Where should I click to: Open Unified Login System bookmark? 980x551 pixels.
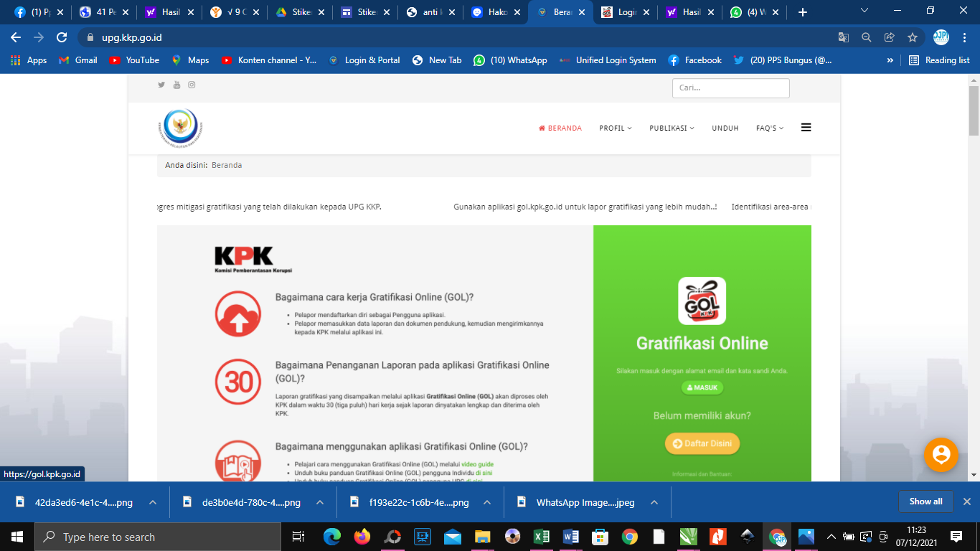pyautogui.click(x=608, y=60)
